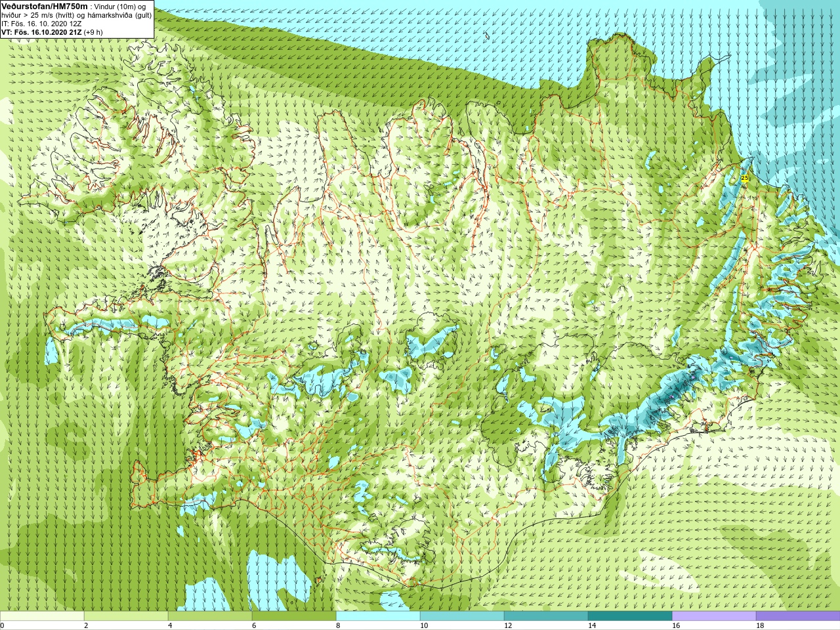Click the legend value label 4

[x=170, y=625]
